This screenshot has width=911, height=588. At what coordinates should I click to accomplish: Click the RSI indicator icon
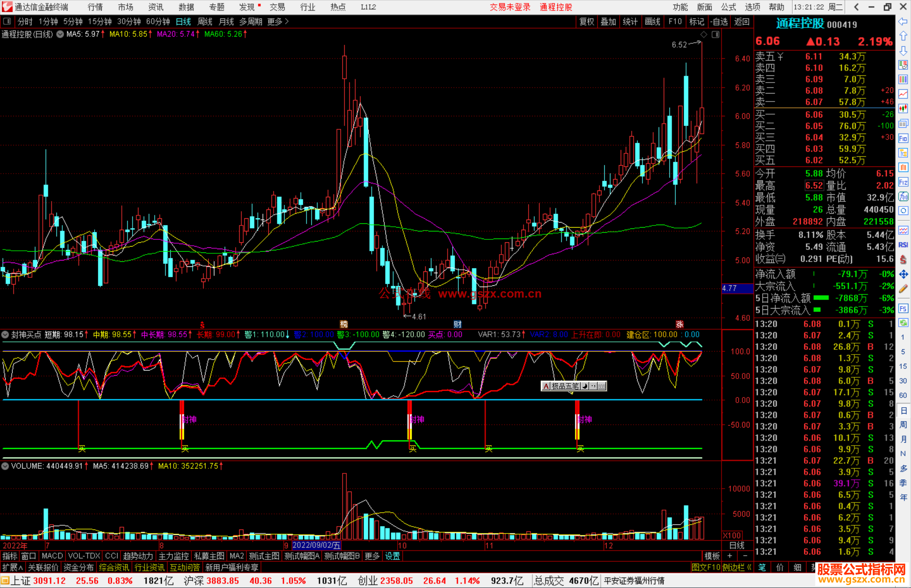(903, 245)
